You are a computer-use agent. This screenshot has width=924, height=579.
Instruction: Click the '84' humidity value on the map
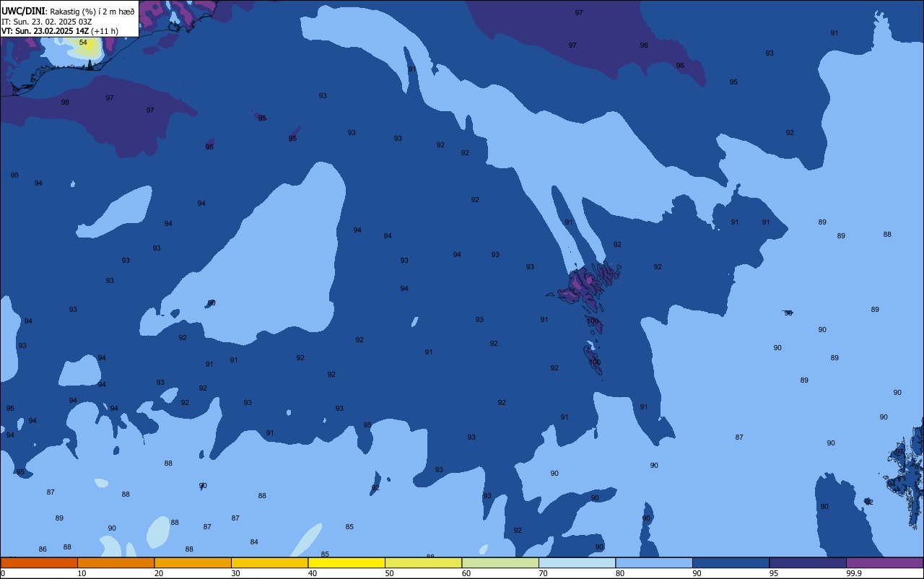pos(254,542)
